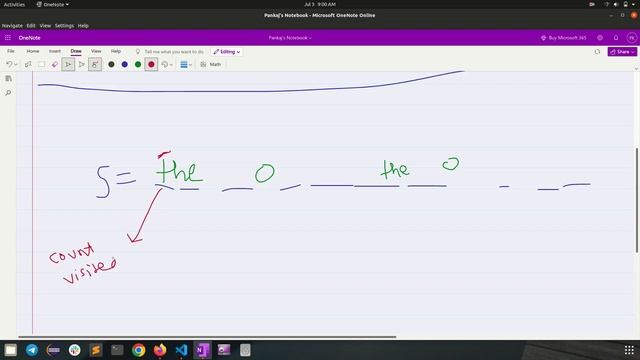Click the Tell me what you want search box
The height and width of the screenshot is (360, 640).
tap(170, 52)
